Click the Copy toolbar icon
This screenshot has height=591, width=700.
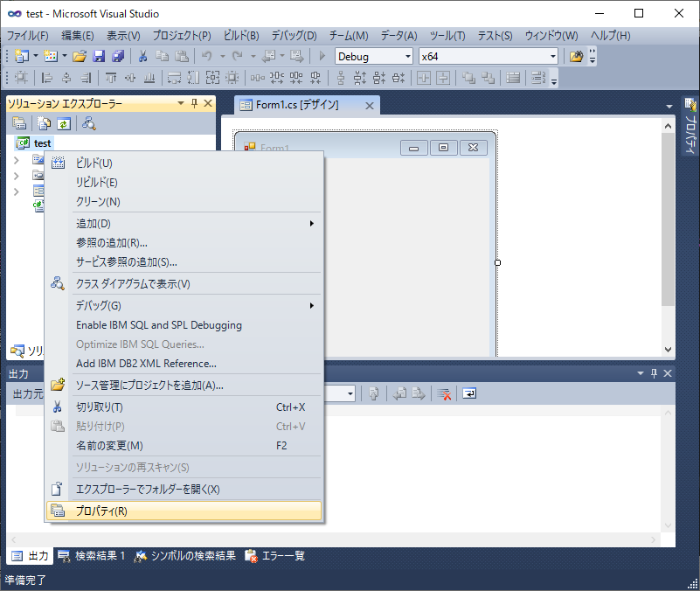point(162,56)
